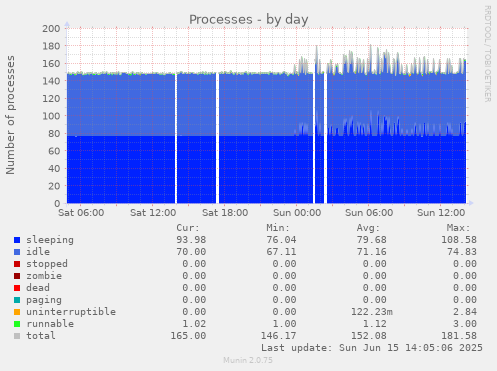Click uninterruptible average value 122.23m
Image resolution: width=497 pixels, height=371 pixels.
pyautogui.click(x=372, y=312)
